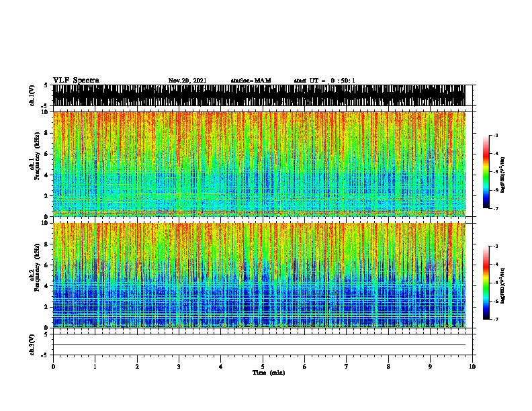Select the "ch.1(V)" axis label
The image size is (532, 411).
point(32,95)
